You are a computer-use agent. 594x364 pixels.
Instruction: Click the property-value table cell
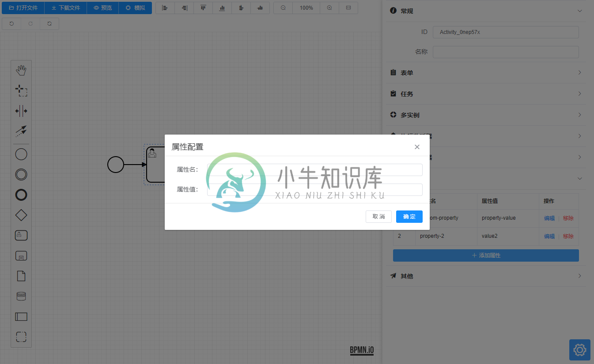coord(508,218)
